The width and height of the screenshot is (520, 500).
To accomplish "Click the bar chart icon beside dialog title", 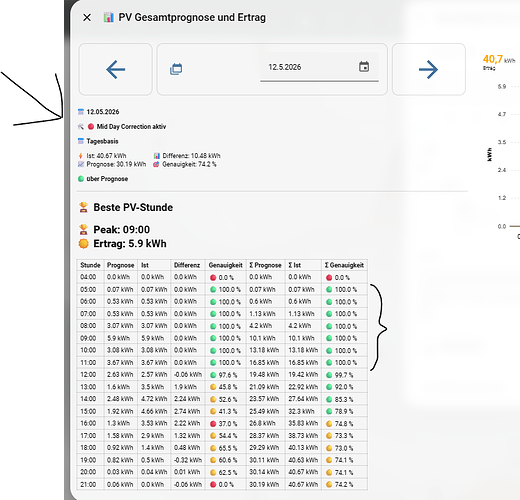I will (109, 17).
